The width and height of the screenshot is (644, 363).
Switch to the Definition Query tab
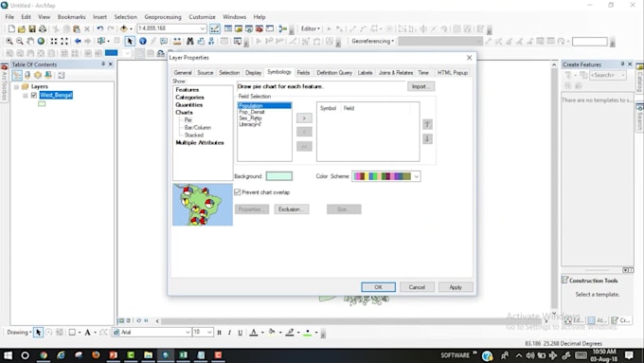click(334, 73)
